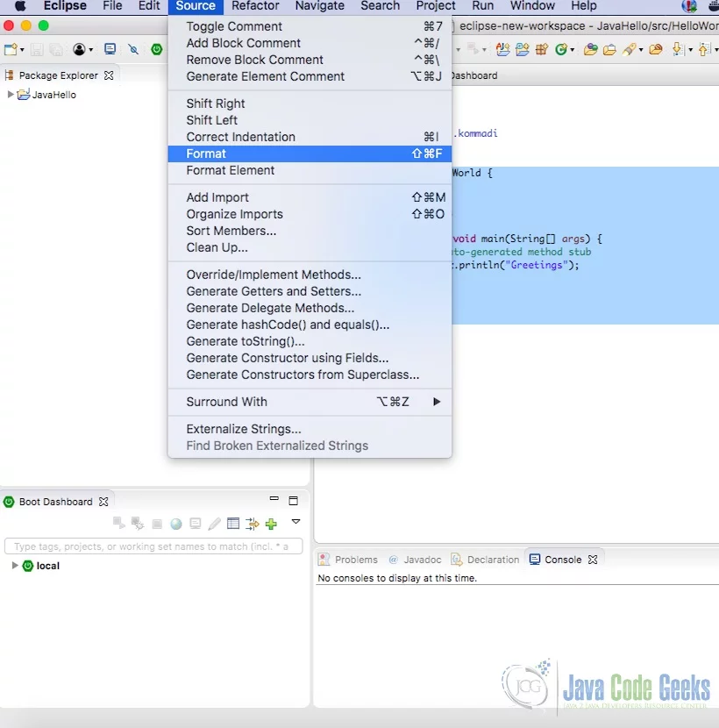The width and height of the screenshot is (719, 728).
Task: Open the Search flashlight dropdown arrow
Action: pyautogui.click(x=641, y=50)
